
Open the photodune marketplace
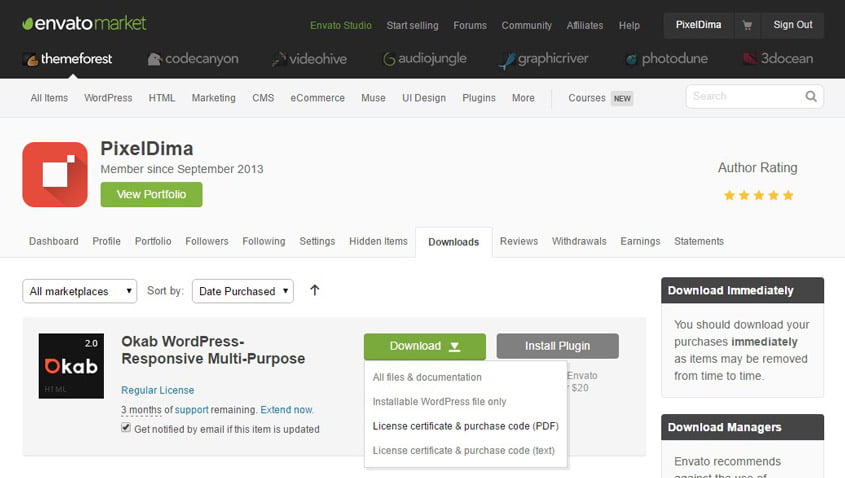[x=667, y=59]
